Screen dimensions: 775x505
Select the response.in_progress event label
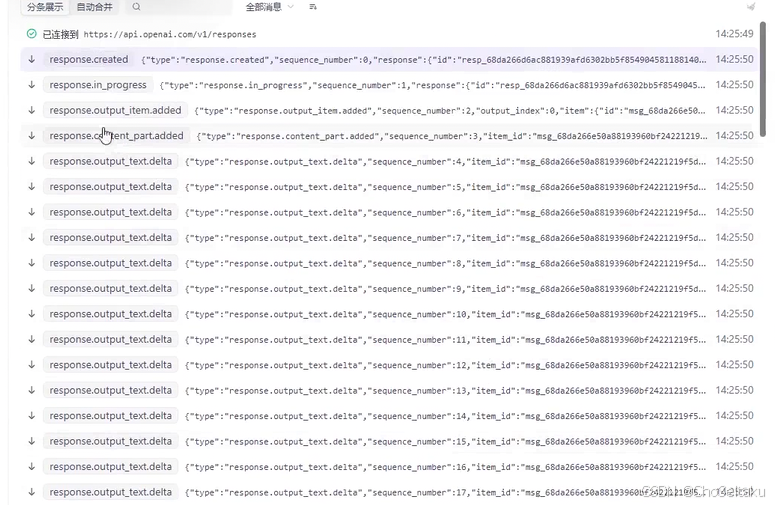pyautogui.click(x=98, y=84)
